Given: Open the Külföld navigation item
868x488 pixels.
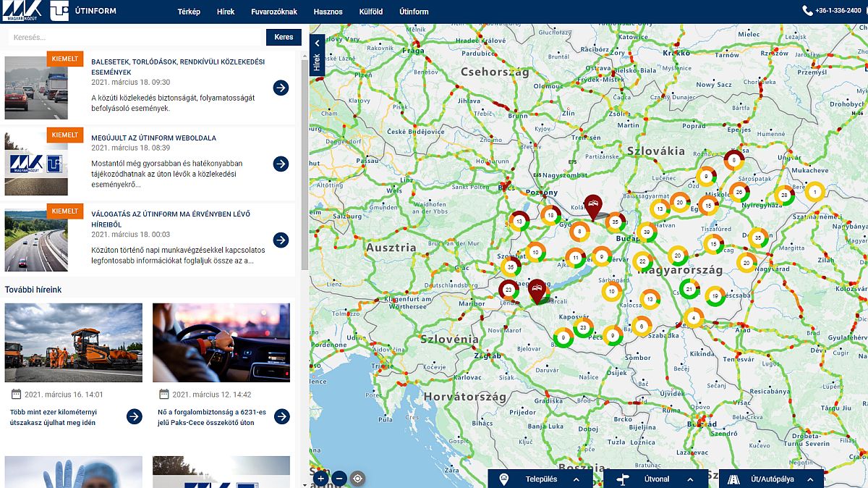Looking at the screenshot, I should (371, 12).
